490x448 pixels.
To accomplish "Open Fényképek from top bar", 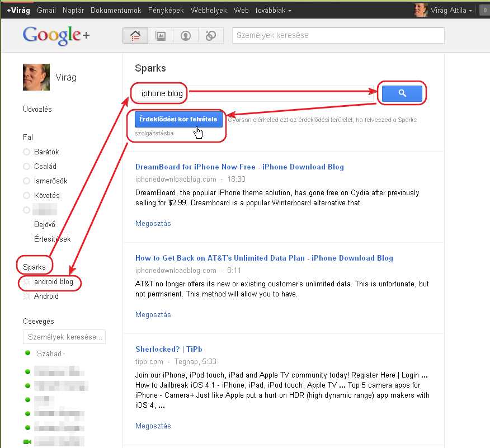I will point(166,10).
